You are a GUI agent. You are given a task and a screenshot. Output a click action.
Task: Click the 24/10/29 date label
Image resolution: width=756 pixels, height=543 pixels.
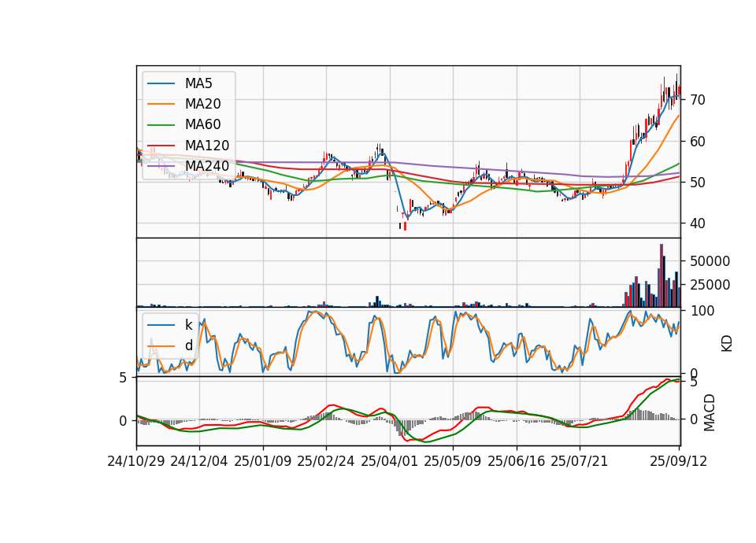136,461
